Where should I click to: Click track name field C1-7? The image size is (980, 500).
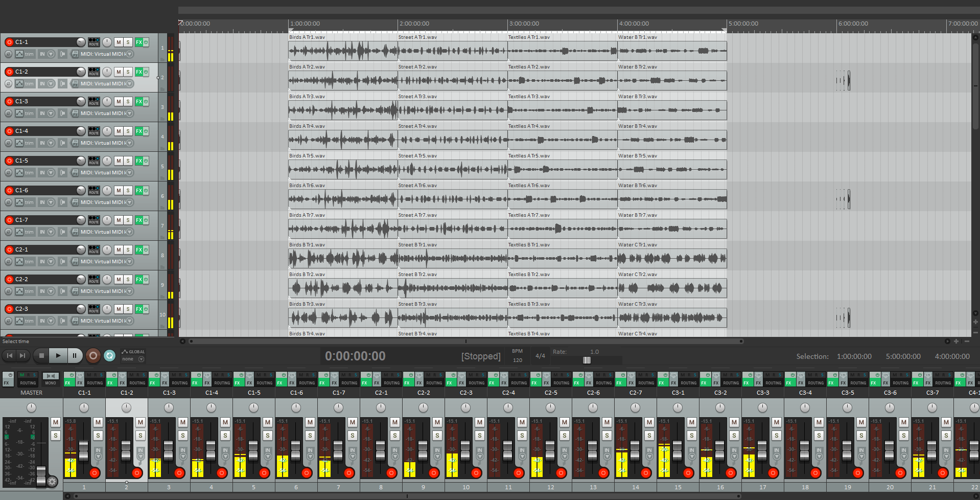pyautogui.click(x=45, y=220)
